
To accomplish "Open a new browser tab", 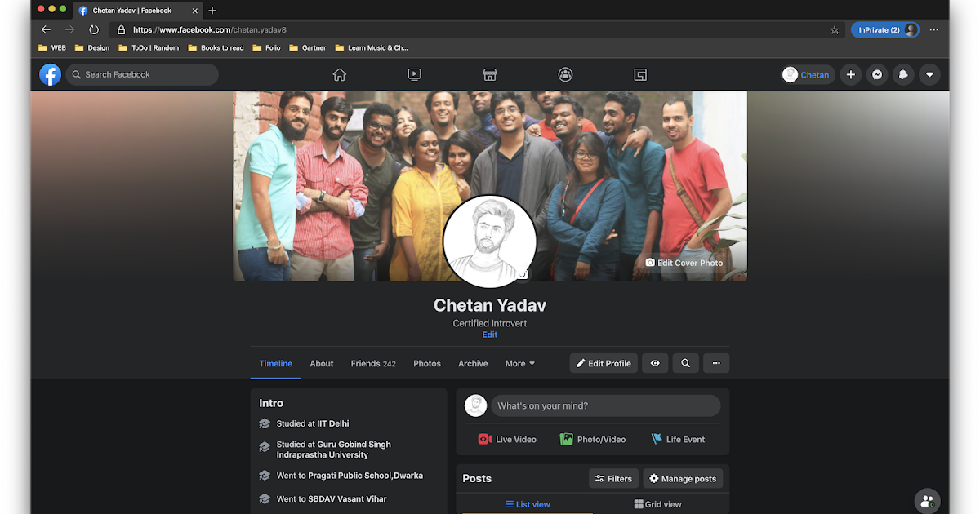I will pos(212,11).
